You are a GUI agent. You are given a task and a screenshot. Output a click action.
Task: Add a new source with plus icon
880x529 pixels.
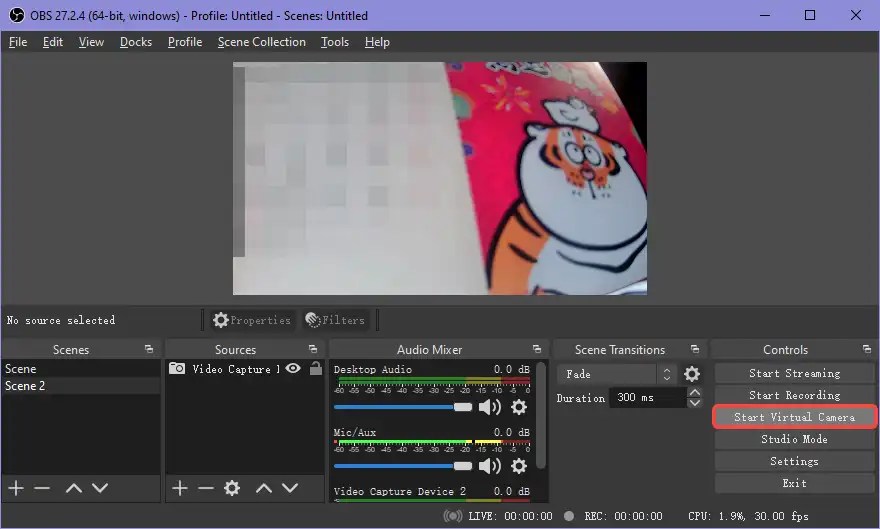[x=180, y=488]
